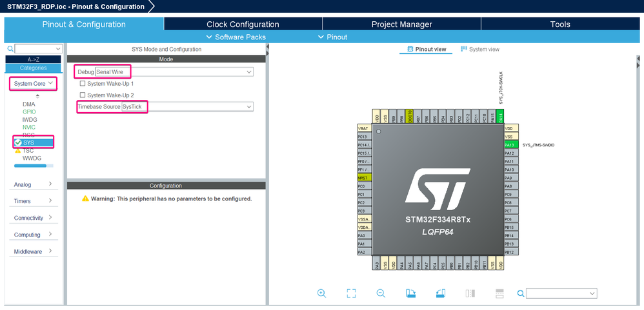Open the peripheral search dropdown arrow

[58, 49]
